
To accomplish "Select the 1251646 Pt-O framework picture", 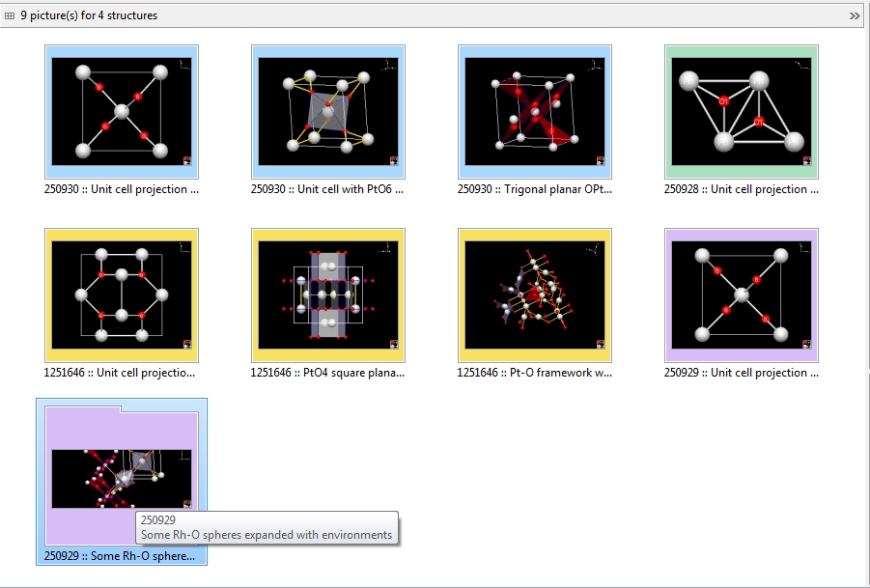I will (535, 294).
